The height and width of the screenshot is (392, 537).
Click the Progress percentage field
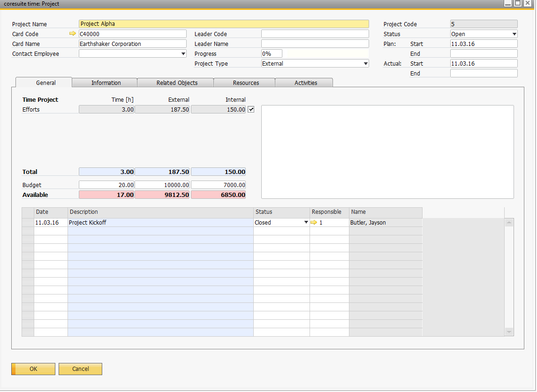click(x=272, y=53)
